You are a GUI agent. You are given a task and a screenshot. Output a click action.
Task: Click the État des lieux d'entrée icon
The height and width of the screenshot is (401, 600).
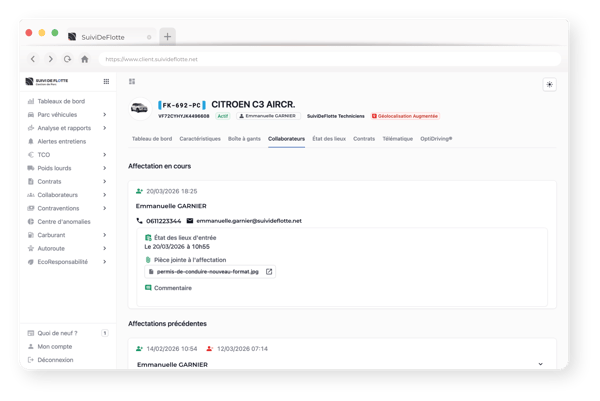tap(148, 238)
